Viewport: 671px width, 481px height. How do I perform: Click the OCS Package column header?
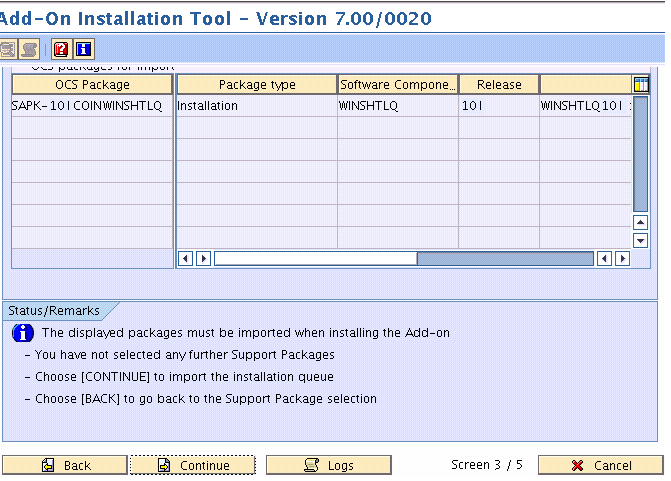point(92,84)
